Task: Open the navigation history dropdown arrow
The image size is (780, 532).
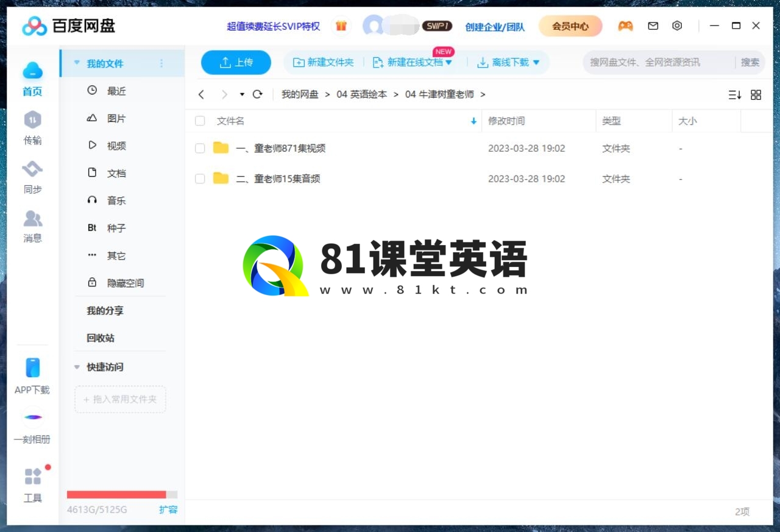Action: pos(242,94)
